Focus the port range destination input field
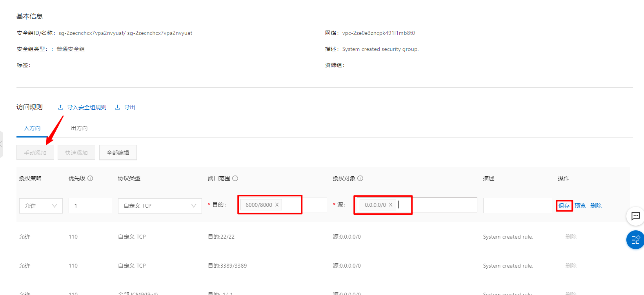 pyautogui.click(x=282, y=205)
